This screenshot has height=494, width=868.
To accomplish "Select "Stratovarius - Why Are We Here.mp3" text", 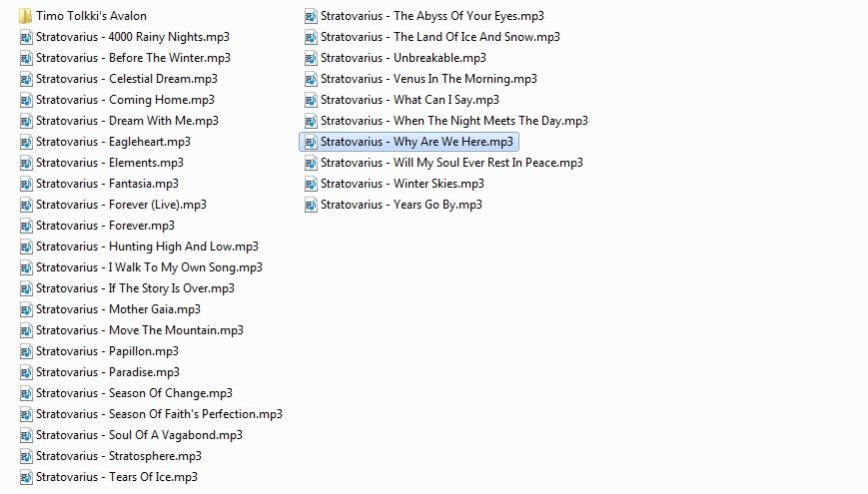I will (x=417, y=142).
